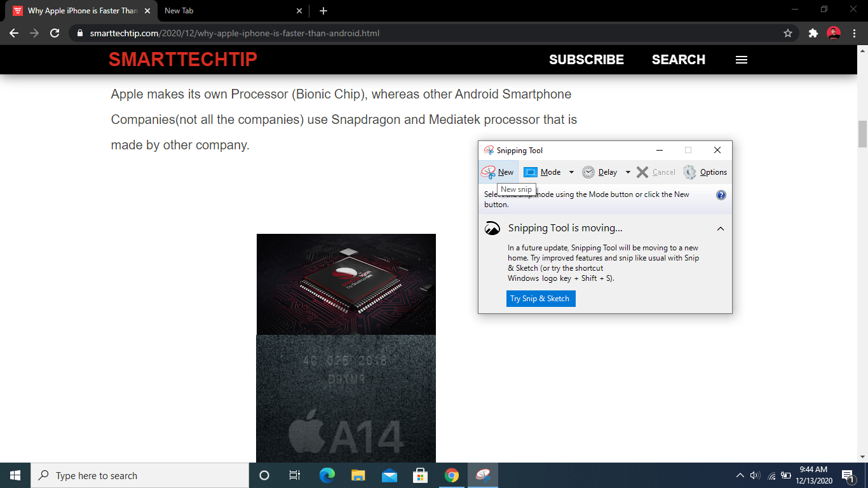This screenshot has height=488, width=868.
Task: Click the greyed Cancel button
Action: [656, 172]
